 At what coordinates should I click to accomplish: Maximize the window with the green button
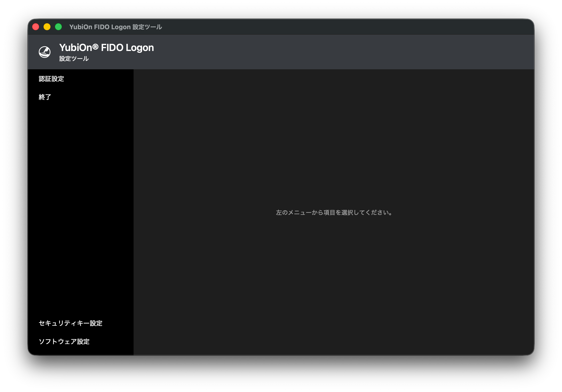pos(58,27)
